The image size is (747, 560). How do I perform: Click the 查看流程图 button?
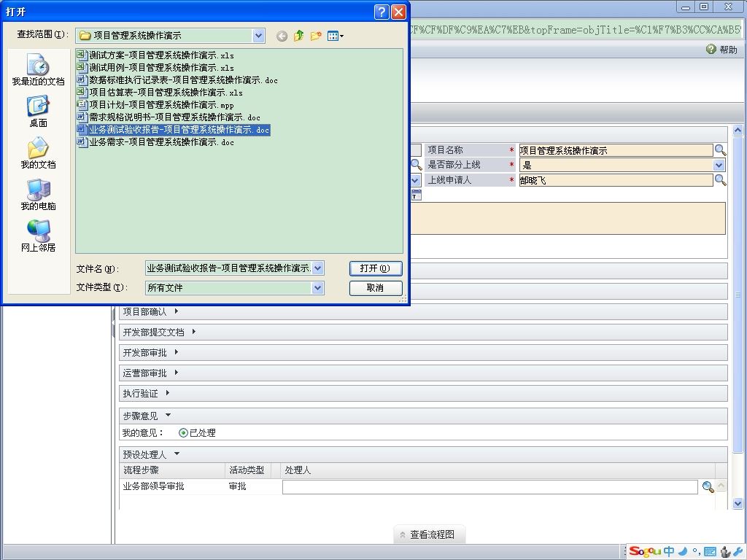tap(429, 534)
